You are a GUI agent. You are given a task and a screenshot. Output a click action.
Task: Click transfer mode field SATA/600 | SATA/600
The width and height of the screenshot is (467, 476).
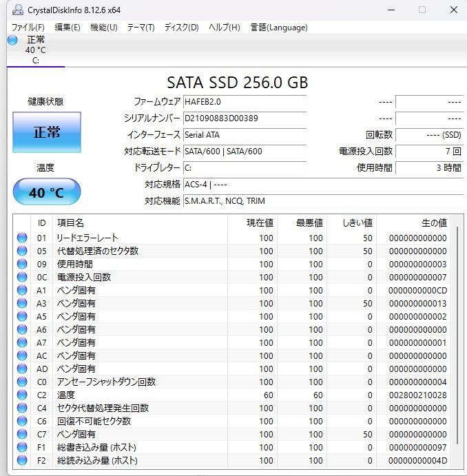[x=245, y=151]
